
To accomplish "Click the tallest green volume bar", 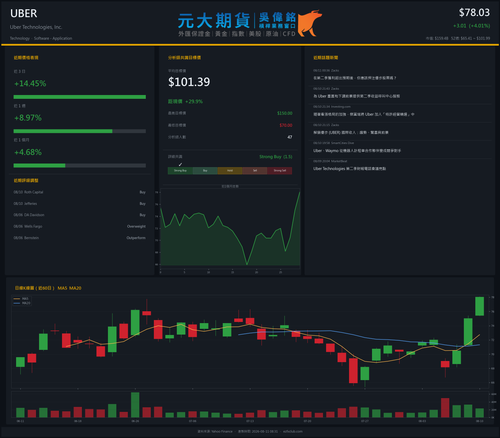I will pos(135,405).
